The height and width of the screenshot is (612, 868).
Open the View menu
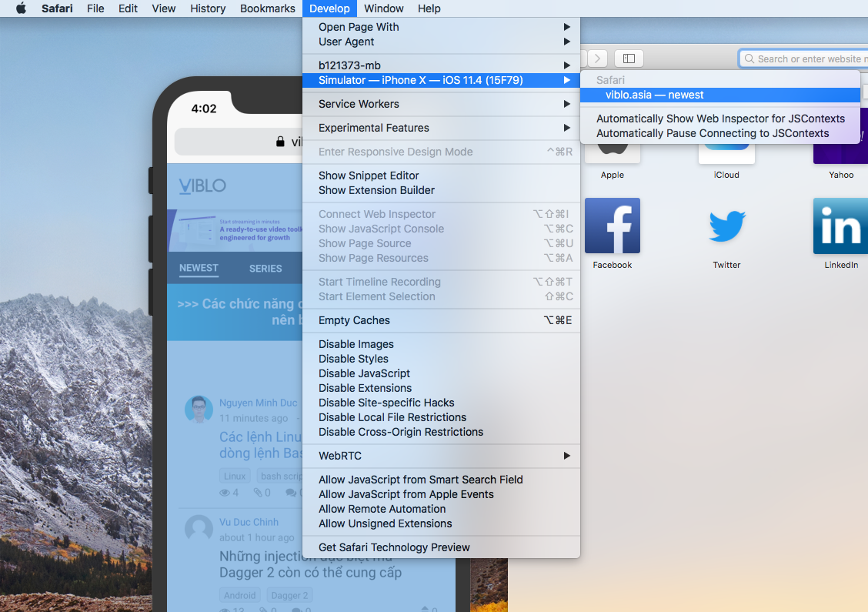point(164,8)
